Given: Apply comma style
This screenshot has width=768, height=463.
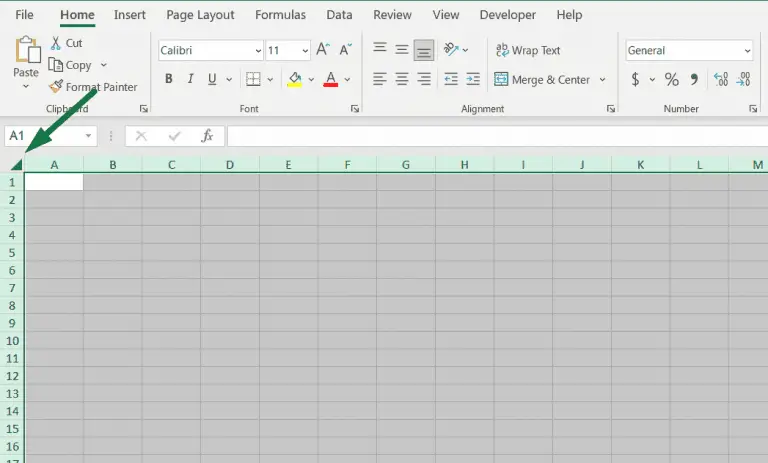Looking at the screenshot, I should click(x=694, y=79).
